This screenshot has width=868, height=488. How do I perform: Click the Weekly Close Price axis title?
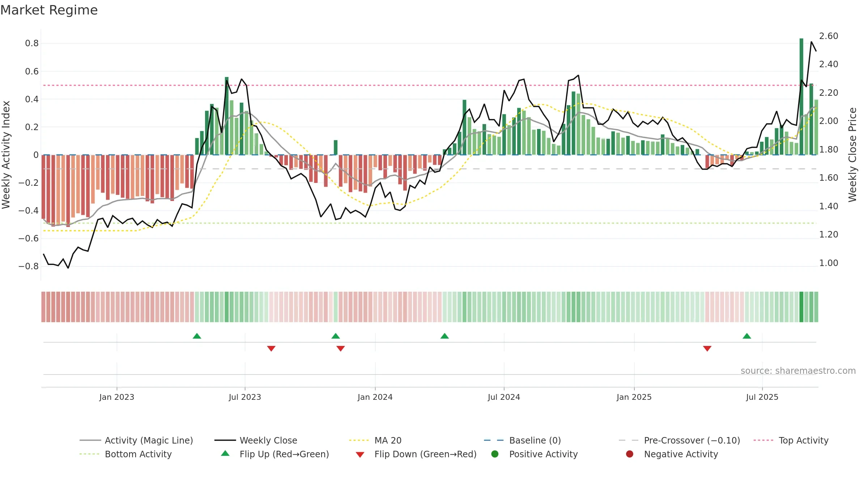(x=852, y=155)
